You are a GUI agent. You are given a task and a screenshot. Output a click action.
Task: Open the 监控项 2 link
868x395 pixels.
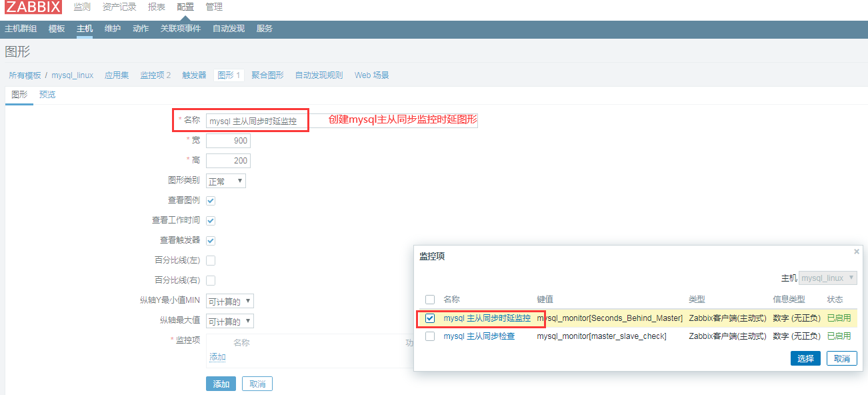click(155, 75)
